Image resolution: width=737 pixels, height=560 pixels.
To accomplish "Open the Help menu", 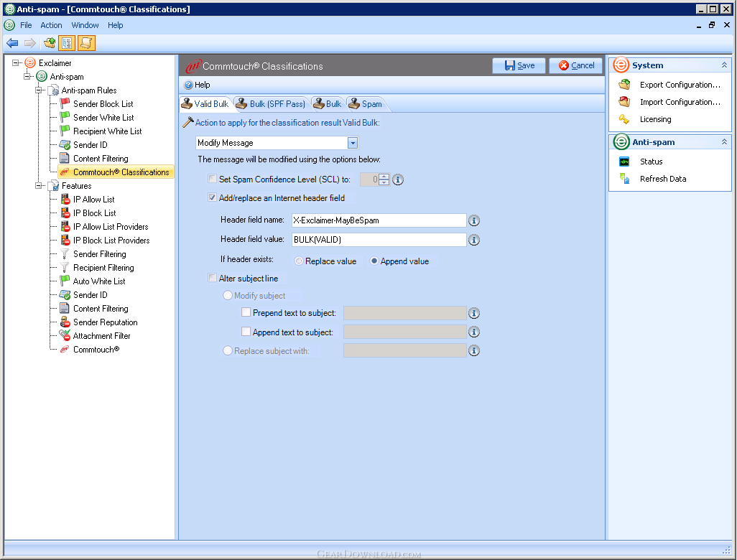I will click(x=115, y=25).
